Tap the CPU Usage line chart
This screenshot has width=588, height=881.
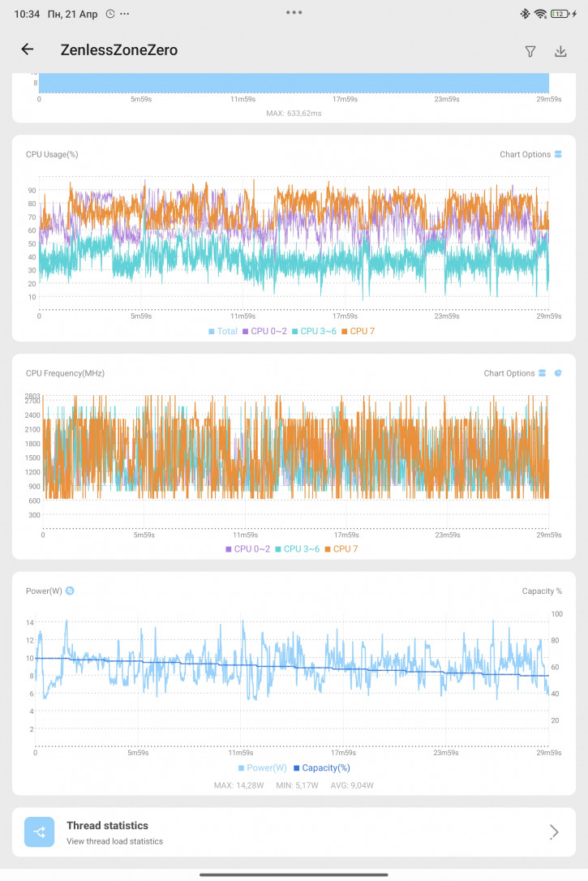pyautogui.click(x=294, y=243)
